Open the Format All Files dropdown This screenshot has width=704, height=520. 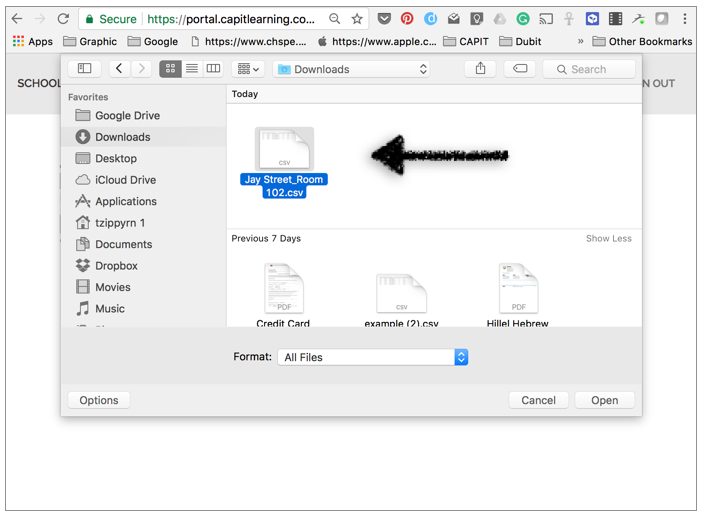[373, 357]
